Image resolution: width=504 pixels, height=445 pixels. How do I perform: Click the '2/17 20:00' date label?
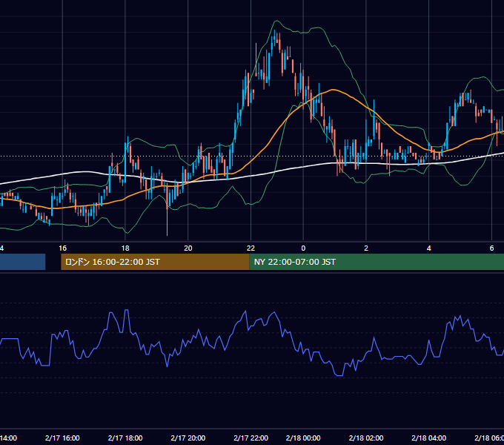[x=188, y=438]
